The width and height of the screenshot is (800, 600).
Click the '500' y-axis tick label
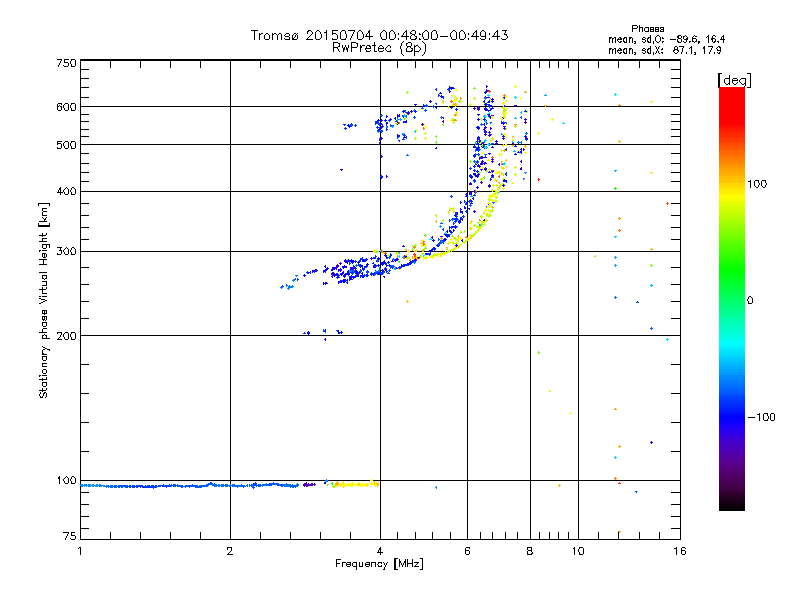pyautogui.click(x=66, y=145)
